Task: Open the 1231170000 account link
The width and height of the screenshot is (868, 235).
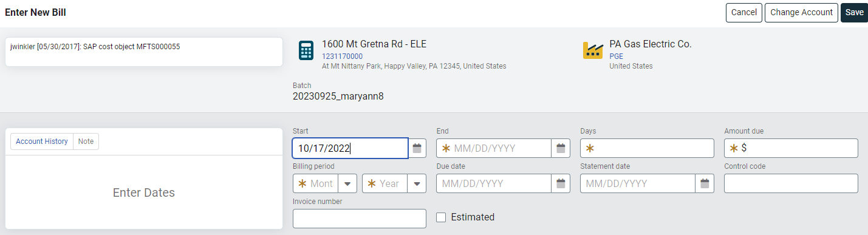Action: [342, 56]
